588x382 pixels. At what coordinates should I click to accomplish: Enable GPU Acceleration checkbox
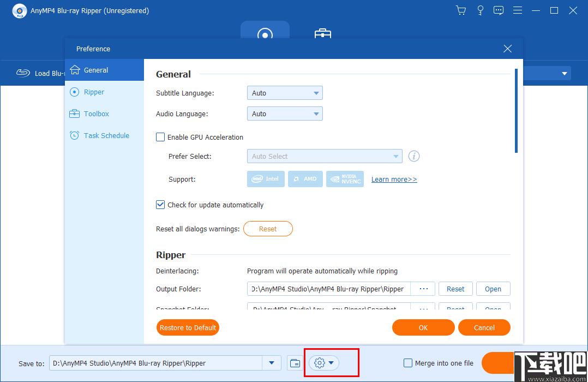[x=160, y=137]
